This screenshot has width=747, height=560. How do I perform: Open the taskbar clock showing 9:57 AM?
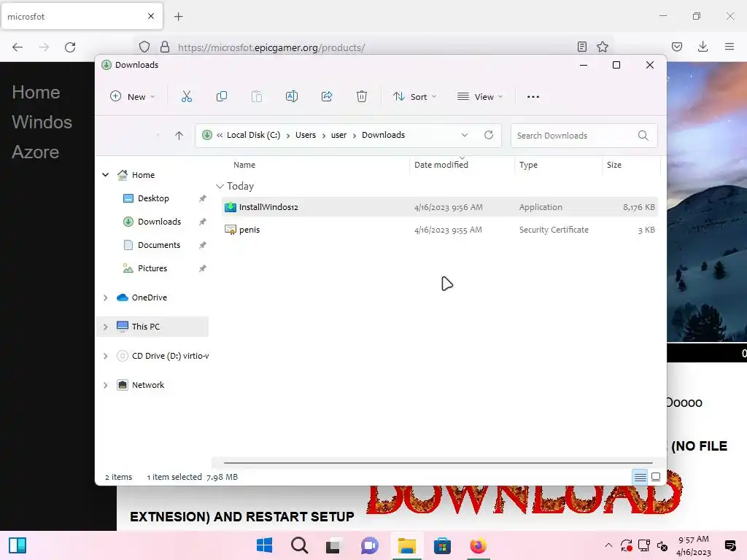(693, 545)
